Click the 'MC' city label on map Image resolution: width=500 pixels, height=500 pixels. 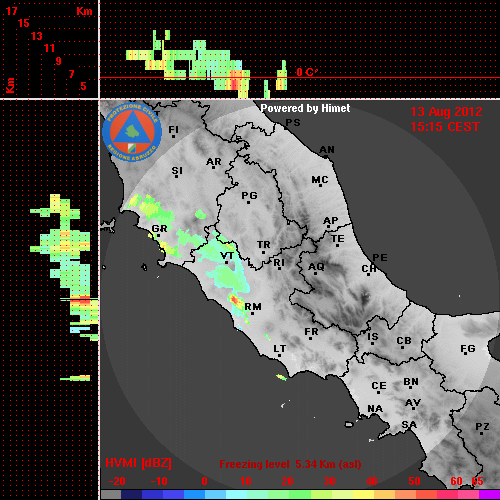(x=320, y=180)
